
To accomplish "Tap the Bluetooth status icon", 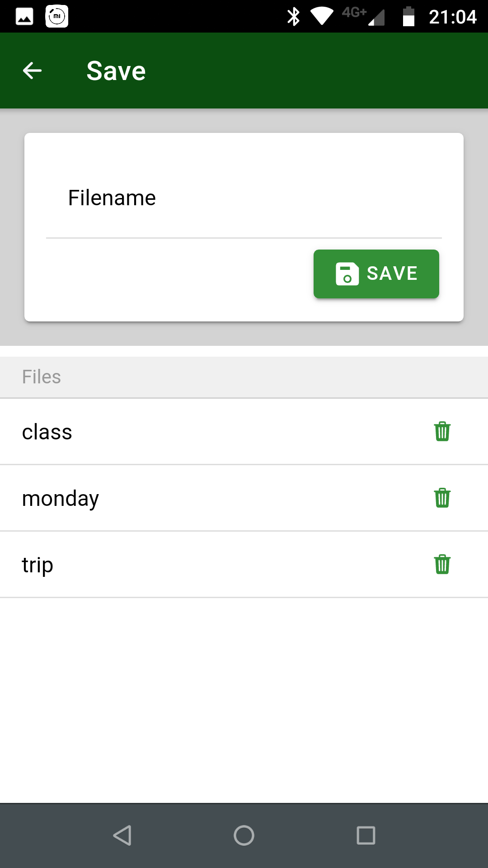I will pyautogui.click(x=294, y=17).
